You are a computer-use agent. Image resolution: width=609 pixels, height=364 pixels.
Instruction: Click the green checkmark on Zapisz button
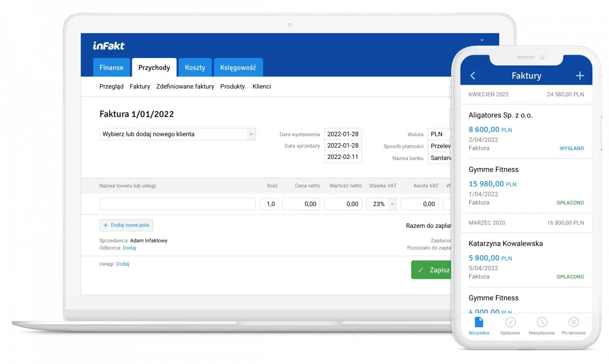[421, 269]
